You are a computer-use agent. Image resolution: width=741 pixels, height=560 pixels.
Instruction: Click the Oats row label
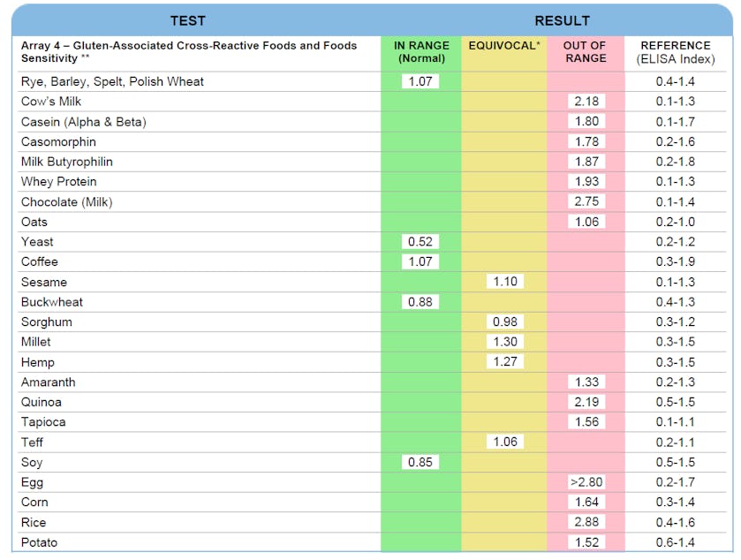[x=34, y=222]
